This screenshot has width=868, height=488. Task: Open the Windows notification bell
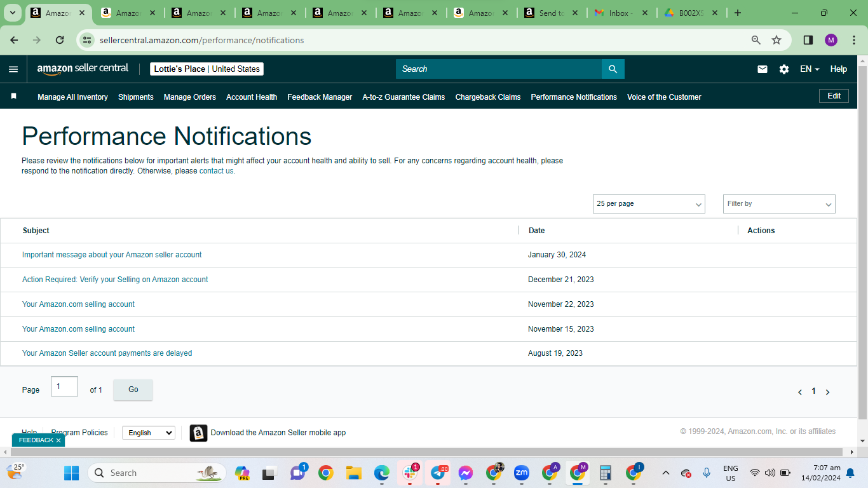(x=850, y=473)
